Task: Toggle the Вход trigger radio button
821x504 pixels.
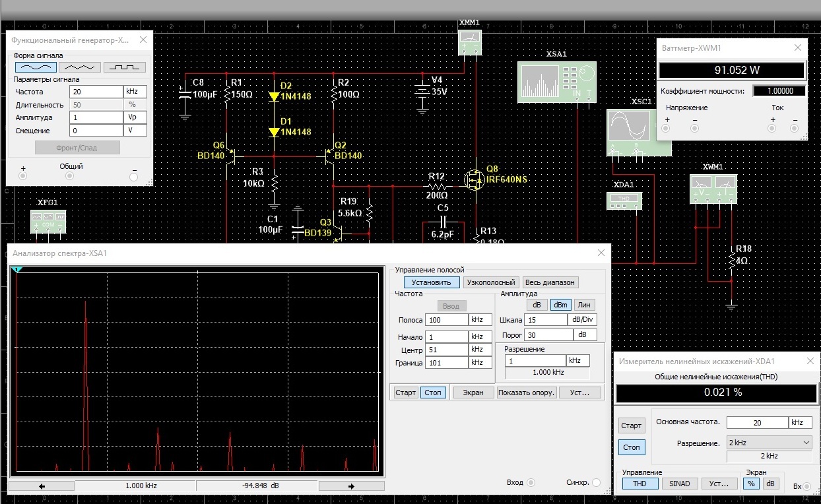Action: 530,483
